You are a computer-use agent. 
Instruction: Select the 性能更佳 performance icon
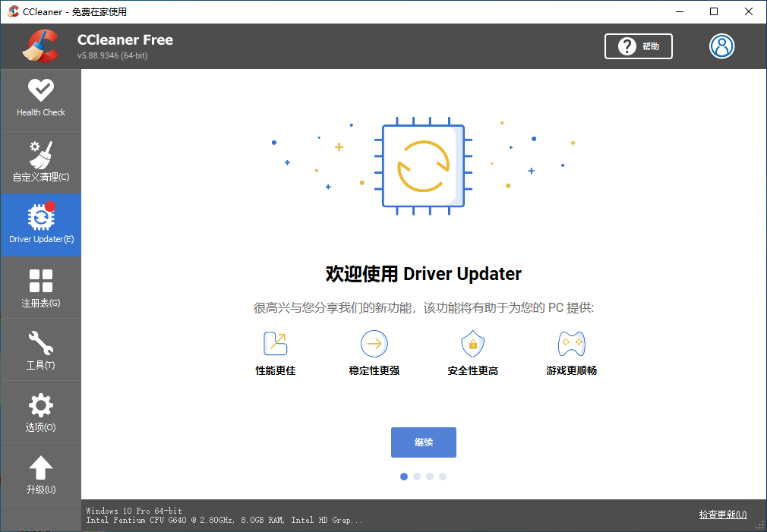pyautogui.click(x=275, y=343)
